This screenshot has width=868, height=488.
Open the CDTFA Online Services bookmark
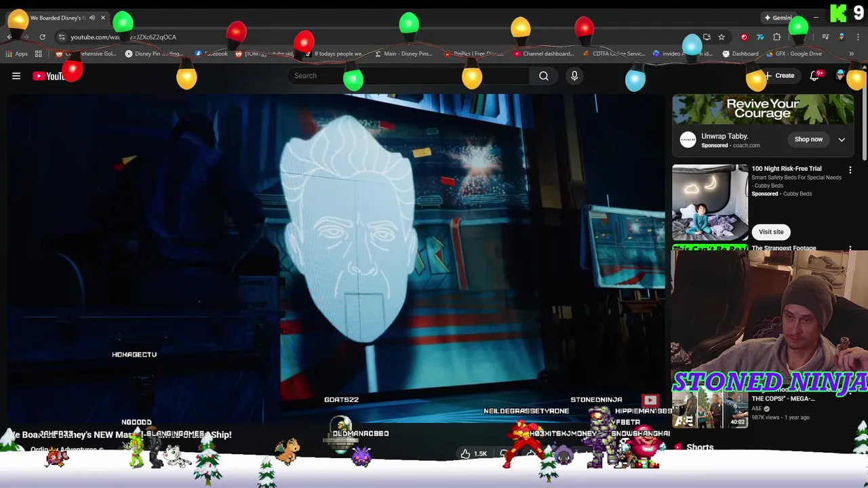[x=614, y=54]
